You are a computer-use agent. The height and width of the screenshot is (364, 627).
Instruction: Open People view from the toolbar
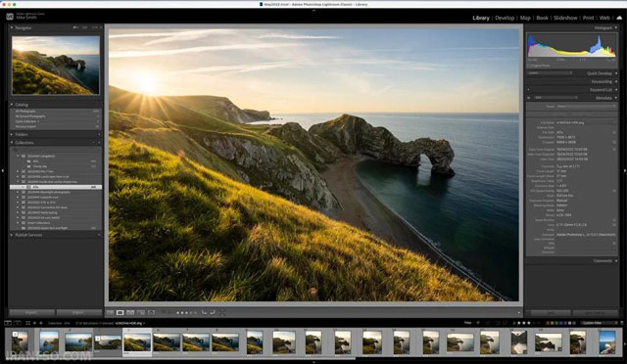coord(151,312)
